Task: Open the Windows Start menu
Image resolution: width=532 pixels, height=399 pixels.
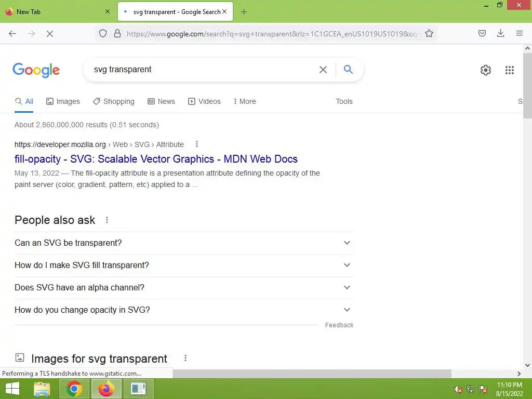Action: coord(12,389)
